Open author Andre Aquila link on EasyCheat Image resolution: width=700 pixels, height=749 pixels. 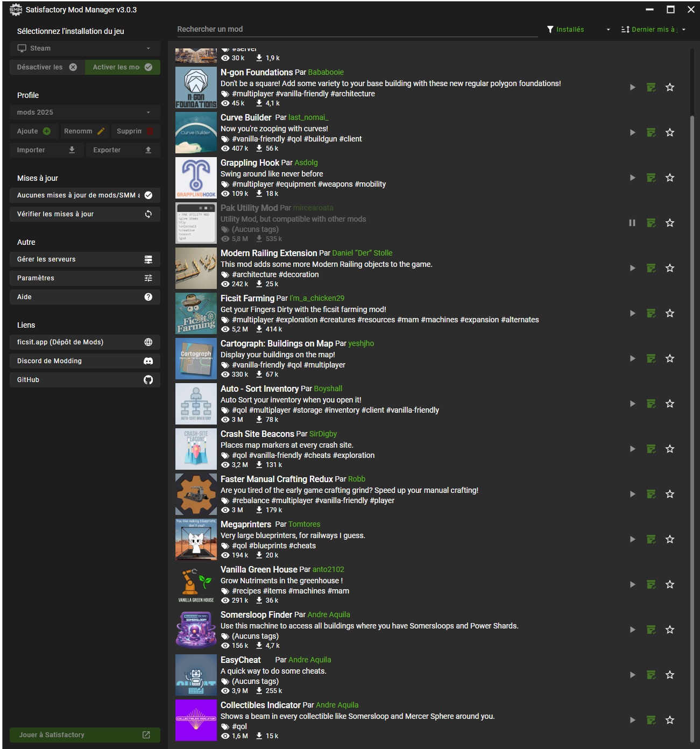(310, 660)
